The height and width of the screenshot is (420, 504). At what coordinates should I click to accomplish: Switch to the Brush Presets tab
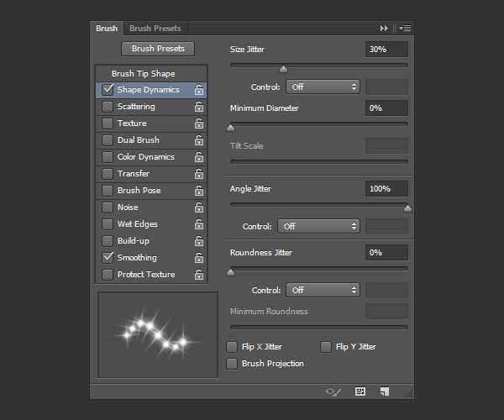(x=155, y=29)
